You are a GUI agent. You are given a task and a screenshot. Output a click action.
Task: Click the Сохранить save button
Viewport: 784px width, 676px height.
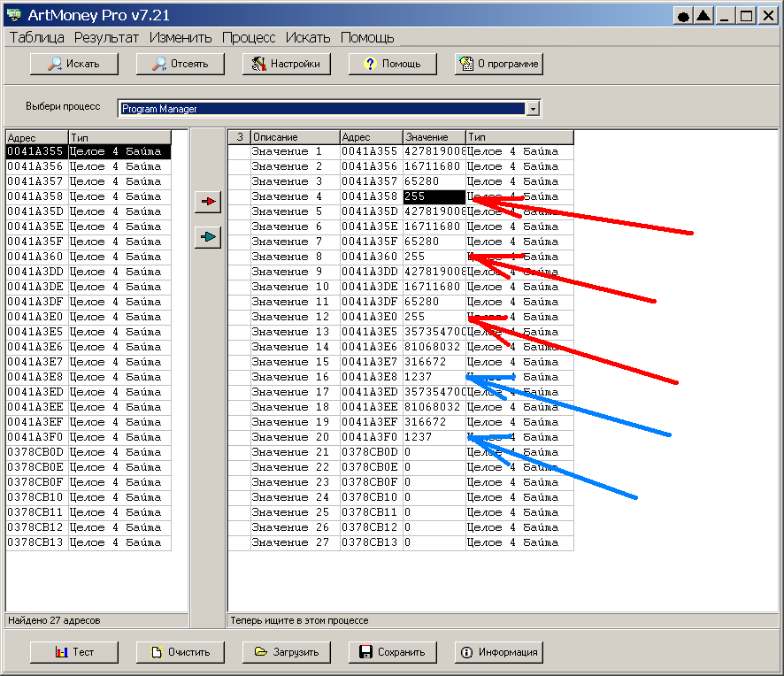(392, 652)
